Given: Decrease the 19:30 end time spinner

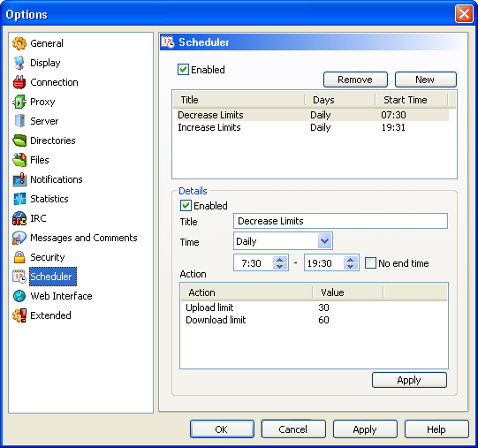Looking at the screenshot, I should 350,267.
